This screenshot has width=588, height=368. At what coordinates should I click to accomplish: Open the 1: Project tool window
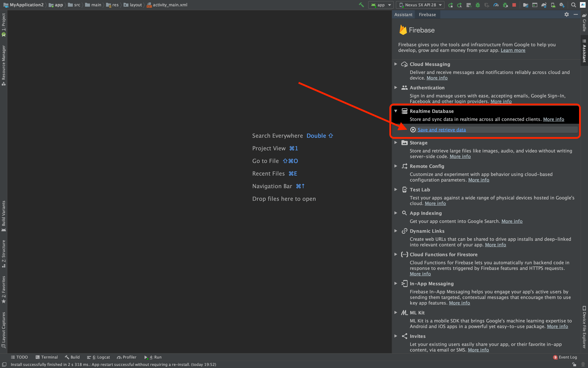(x=4, y=25)
